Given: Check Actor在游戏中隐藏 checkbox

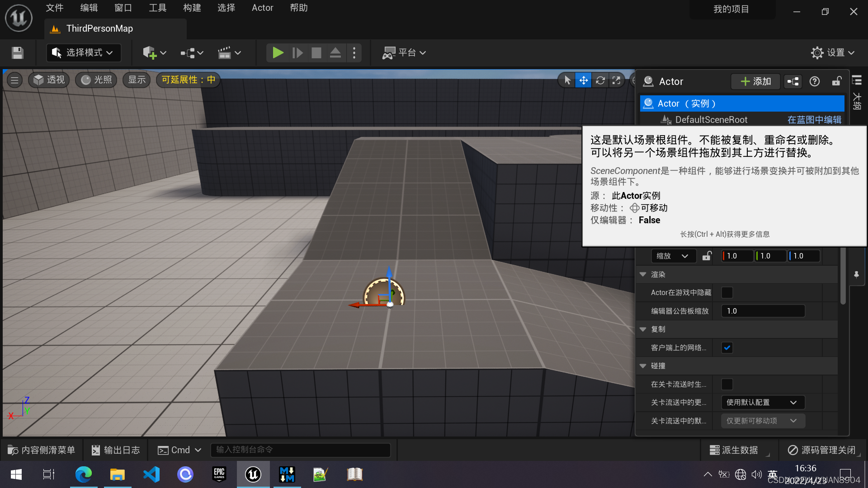Looking at the screenshot, I should tap(727, 293).
